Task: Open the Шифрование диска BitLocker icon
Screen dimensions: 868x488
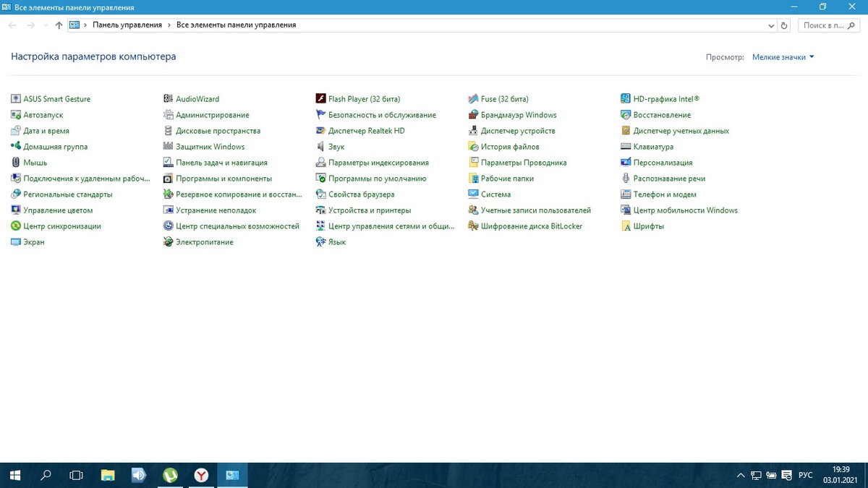Action: click(x=474, y=226)
